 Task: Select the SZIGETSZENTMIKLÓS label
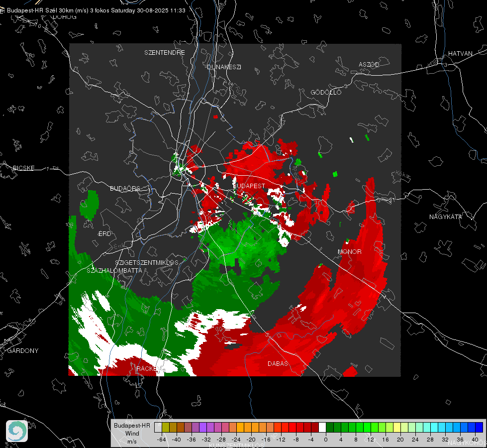(147, 262)
